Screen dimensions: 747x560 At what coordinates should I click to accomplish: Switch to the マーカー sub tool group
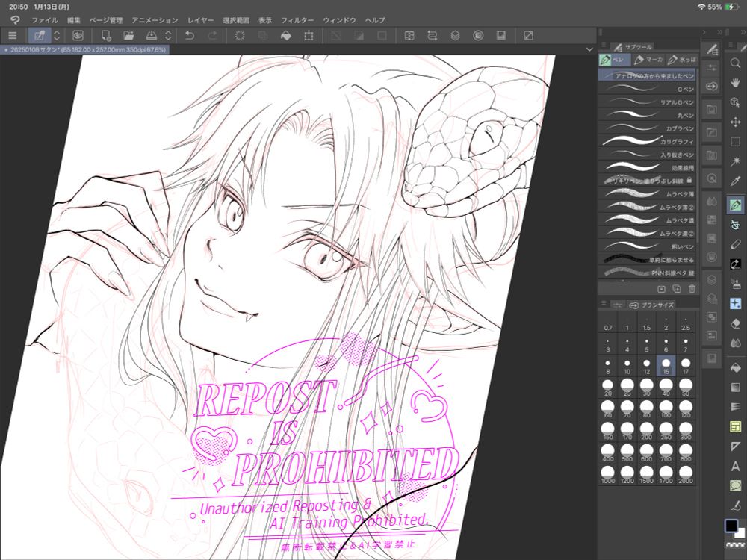(x=649, y=60)
